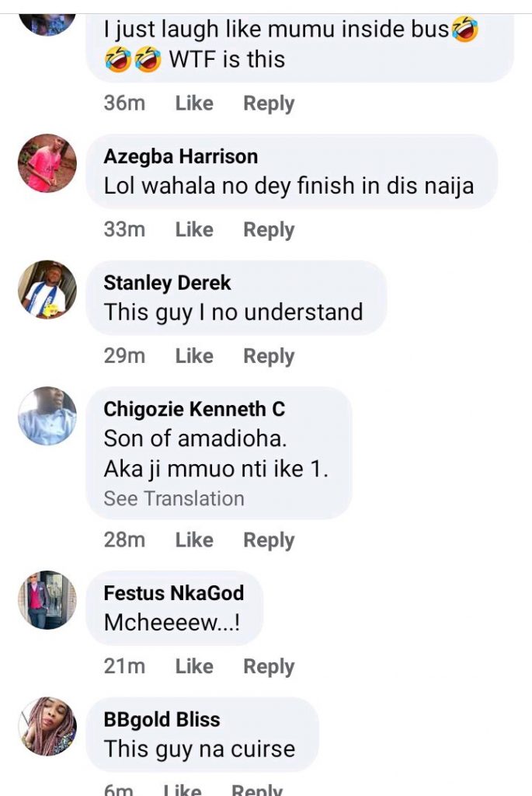Open Azegba Harrison's name link
Viewport: 532px width, 796px height.
pyautogui.click(x=180, y=156)
